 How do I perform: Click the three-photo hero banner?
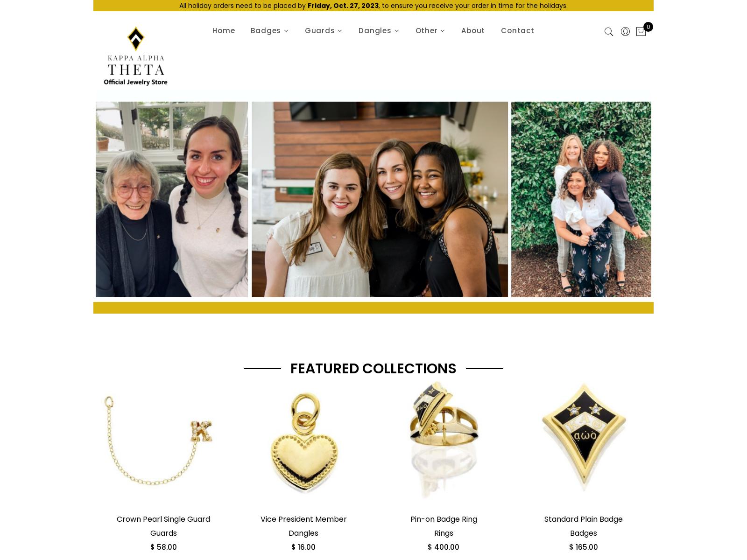[373, 199]
